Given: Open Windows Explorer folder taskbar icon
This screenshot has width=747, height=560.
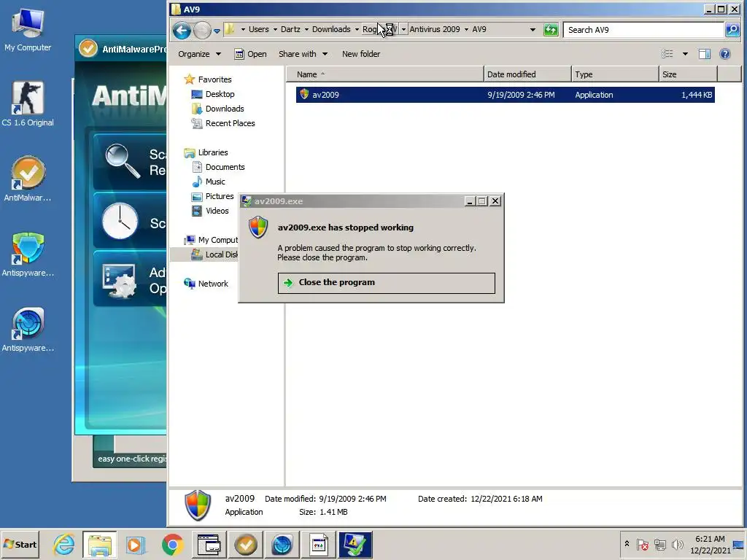Looking at the screenshot, I should 99,545.
